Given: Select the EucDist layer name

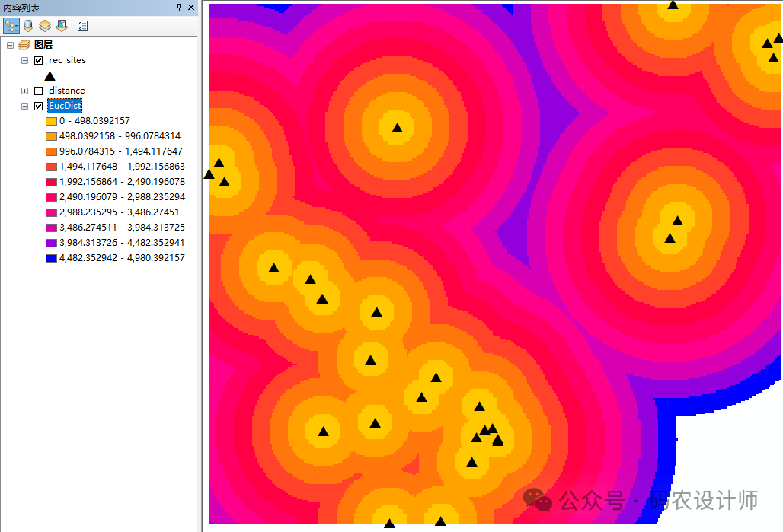Looking at the screenshot, I should [x=65, y=106].
